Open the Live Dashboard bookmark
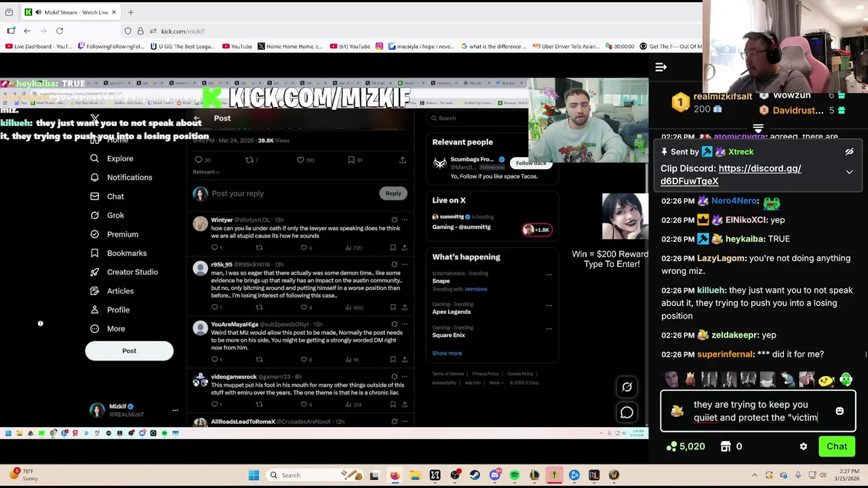This screenshot has height=488, width=868. tap(39, 47)
